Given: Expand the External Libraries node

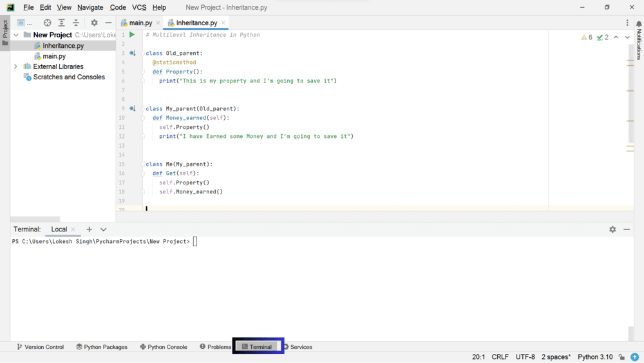Looking at the screenshot, I should [15, 66].
